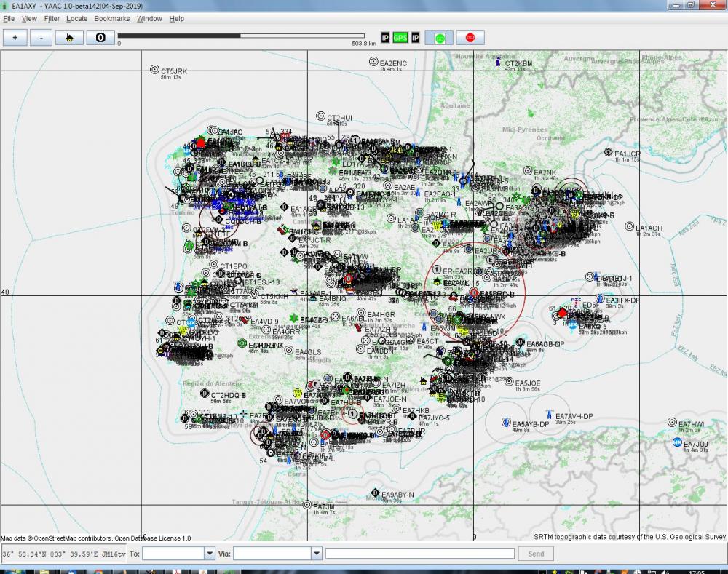The image size is (728, 574).
Task: Click the right IP status indicator
Action: pyautogui.click(x=415, y=38)
